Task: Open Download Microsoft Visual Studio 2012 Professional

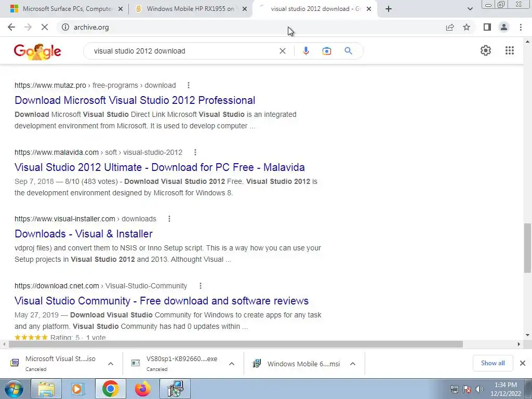Action: [x=135, y=100]
